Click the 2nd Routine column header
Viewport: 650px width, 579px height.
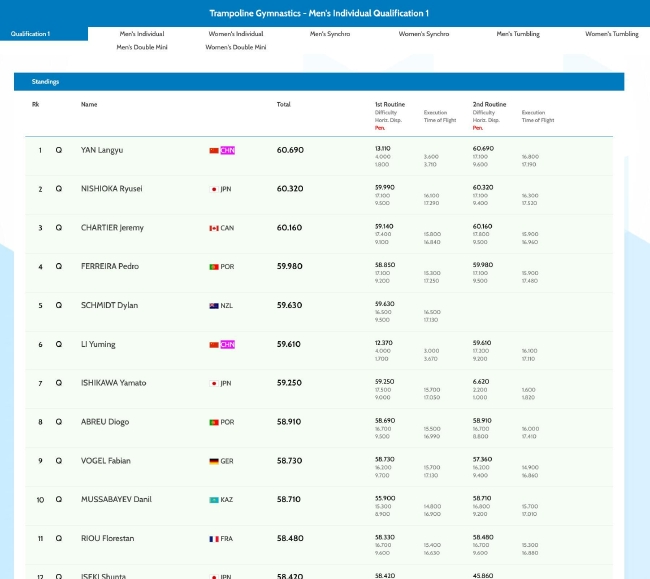[490, 104]
